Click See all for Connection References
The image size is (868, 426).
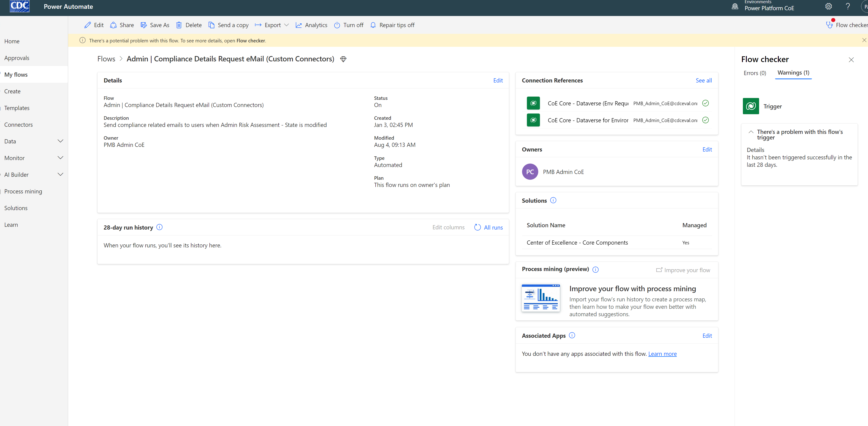703,80
